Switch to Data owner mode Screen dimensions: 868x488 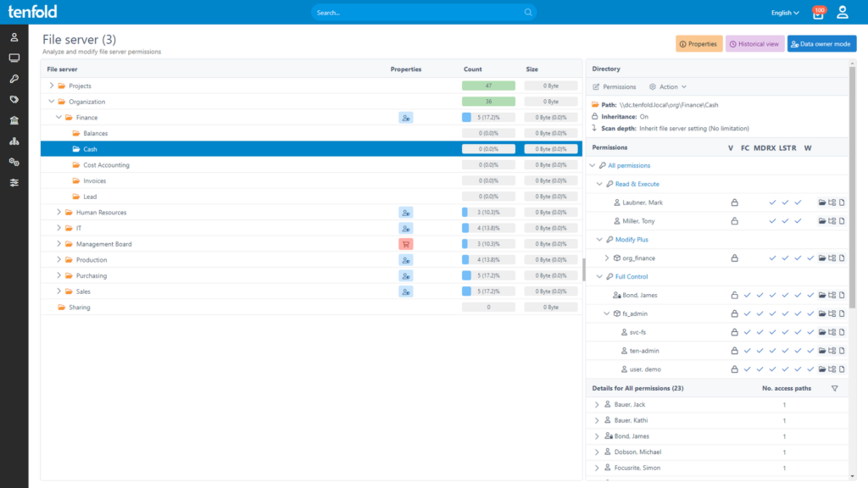pyautogui.click(x=821, y=44)
